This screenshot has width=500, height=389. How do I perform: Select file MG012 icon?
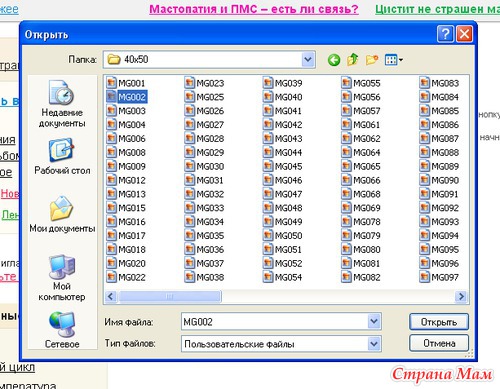[111, 180]
